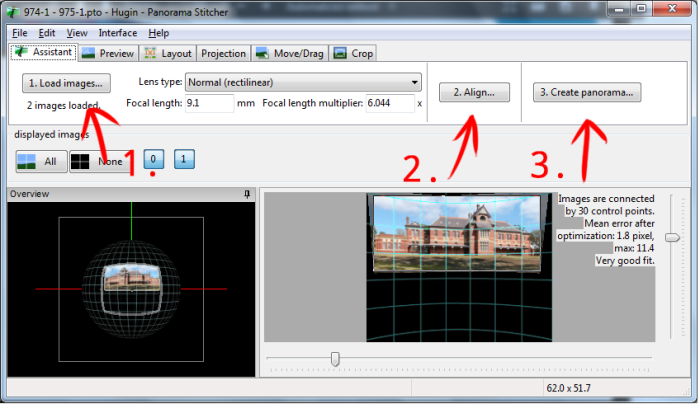The width and height of the screenshot is (700, 404).
Task: Switch to the Preview tab
Action: 108,54
